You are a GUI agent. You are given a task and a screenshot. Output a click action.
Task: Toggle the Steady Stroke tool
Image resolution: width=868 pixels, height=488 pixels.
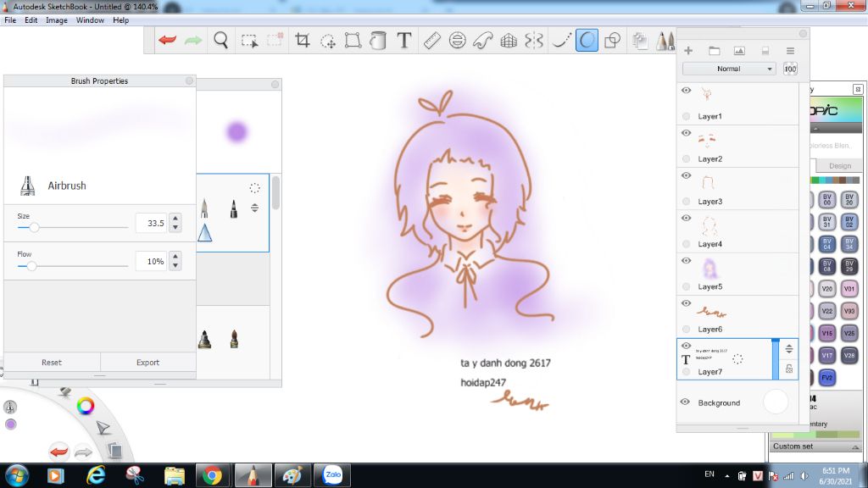[561, 41]
